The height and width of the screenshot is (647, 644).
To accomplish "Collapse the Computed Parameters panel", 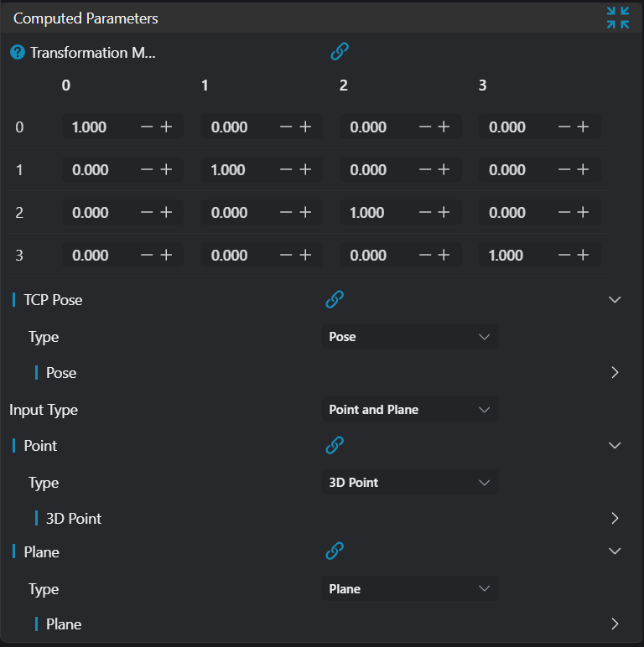I will tap(618, 18).
